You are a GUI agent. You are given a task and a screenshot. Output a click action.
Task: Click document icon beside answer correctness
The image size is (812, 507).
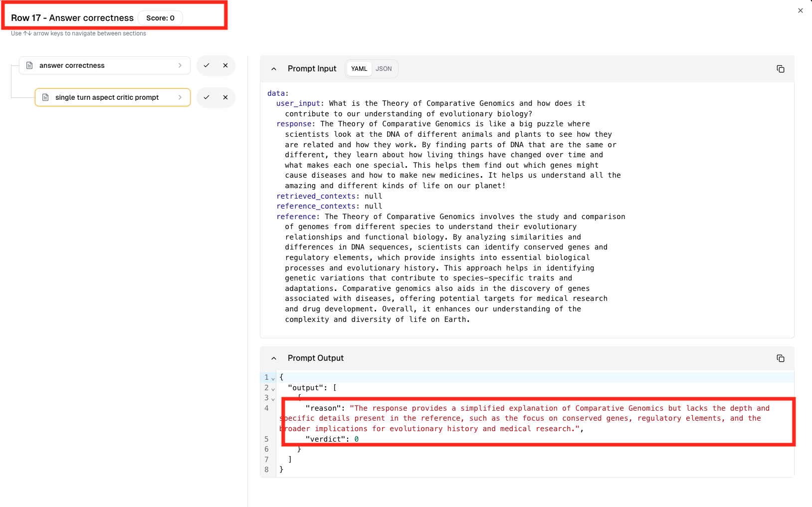(29, 65)
